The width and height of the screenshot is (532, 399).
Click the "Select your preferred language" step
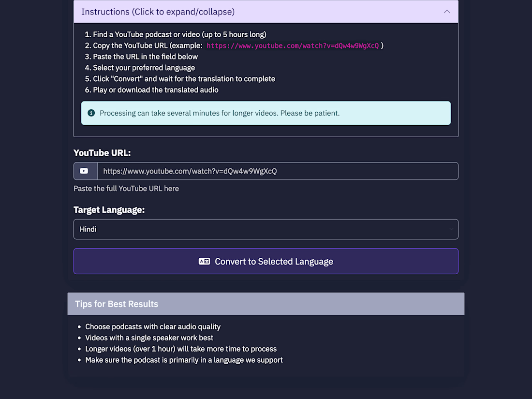point(144,68)
